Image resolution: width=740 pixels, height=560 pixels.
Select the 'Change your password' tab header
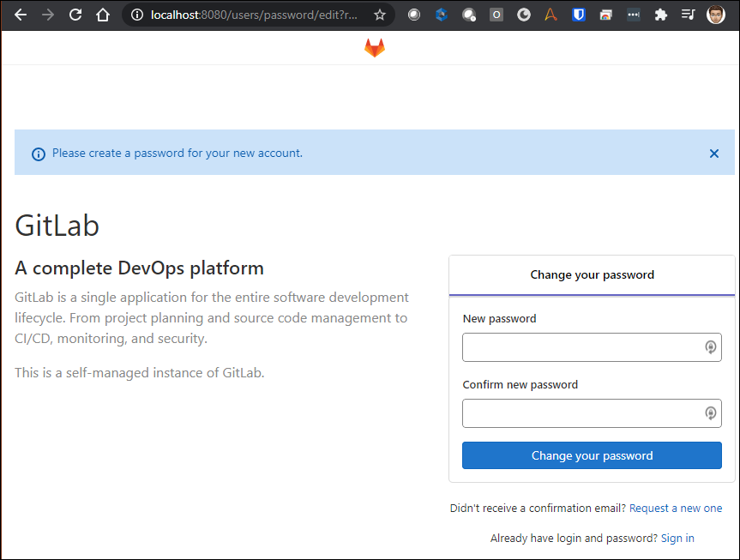click(x=592, y=274)
